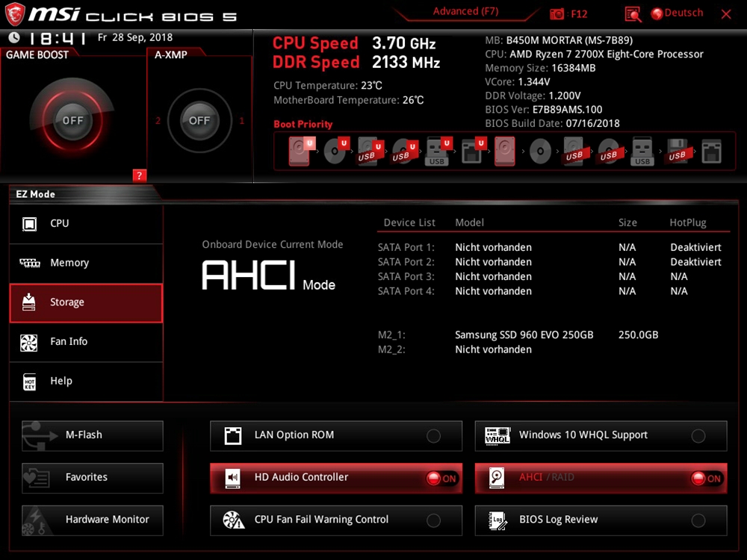Click the Model column header
The height and width of the screenshot is (560, 747).
[469, 223]
